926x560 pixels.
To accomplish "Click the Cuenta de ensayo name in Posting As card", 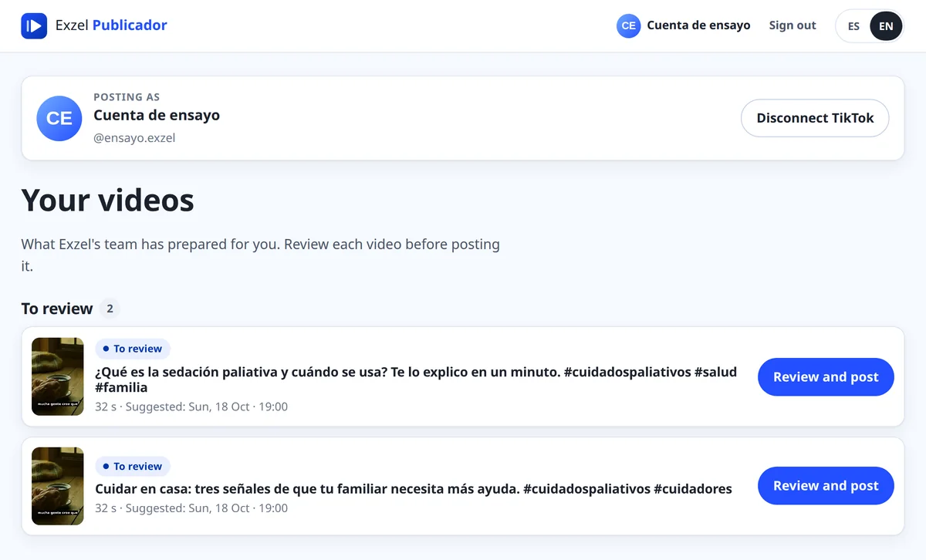I will pyautogui.click(x=157, y=115).
